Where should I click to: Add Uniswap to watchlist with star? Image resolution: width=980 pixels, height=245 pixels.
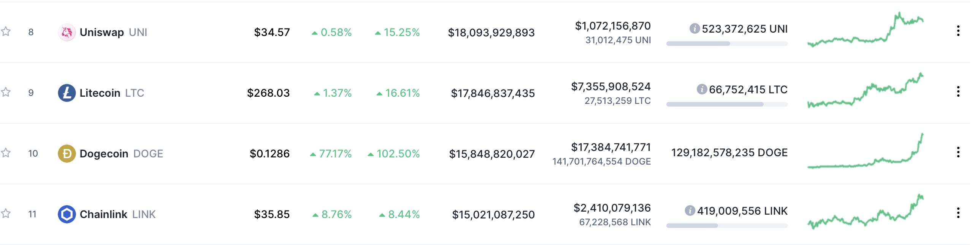click(6, 31)
